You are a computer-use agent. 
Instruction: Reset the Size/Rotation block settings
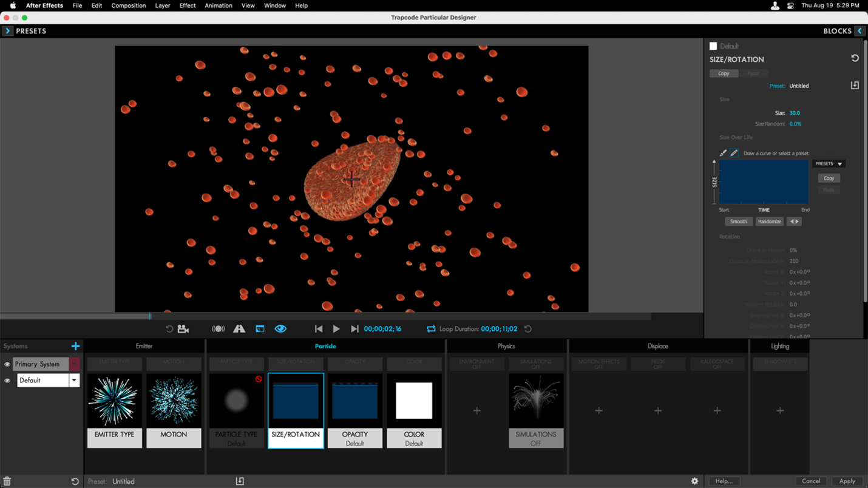pyautogui.click(x=855, y=58)
